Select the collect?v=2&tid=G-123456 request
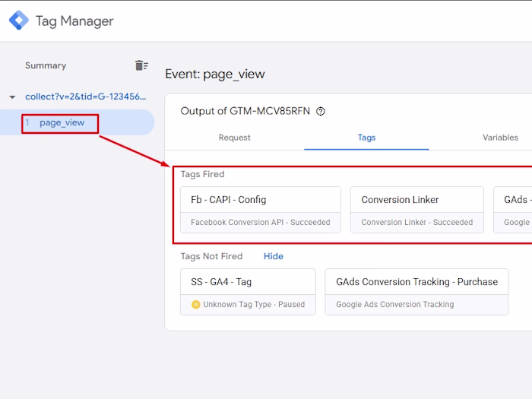532x399 pixels. (x=85, y=97)
